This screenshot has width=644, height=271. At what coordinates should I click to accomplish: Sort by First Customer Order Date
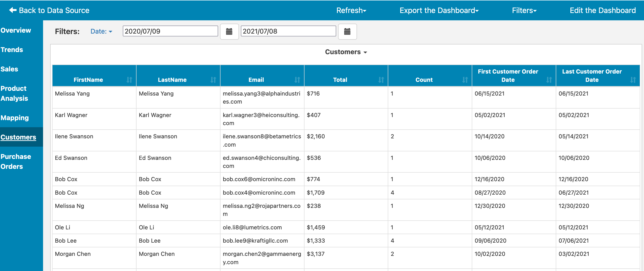(549, 80)
